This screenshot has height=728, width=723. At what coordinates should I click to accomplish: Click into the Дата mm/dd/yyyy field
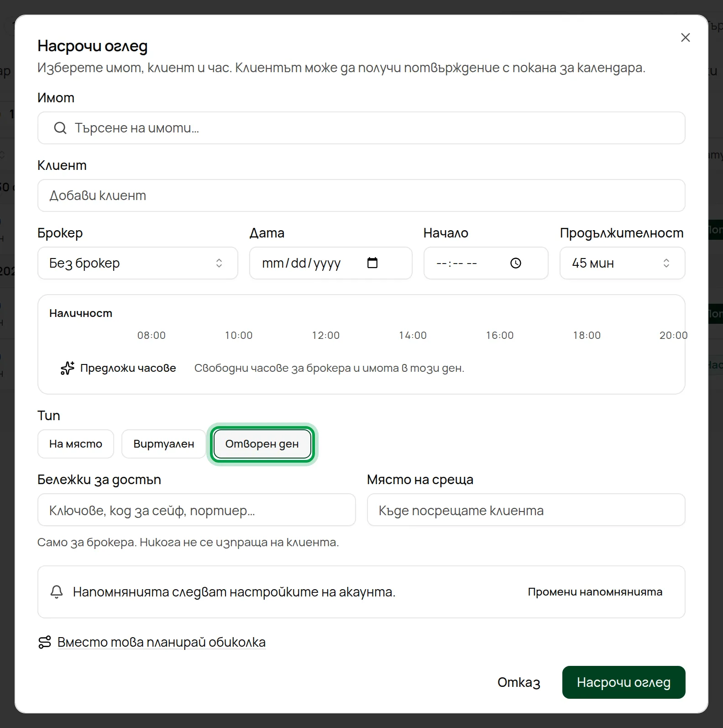[x=331, y=263]
